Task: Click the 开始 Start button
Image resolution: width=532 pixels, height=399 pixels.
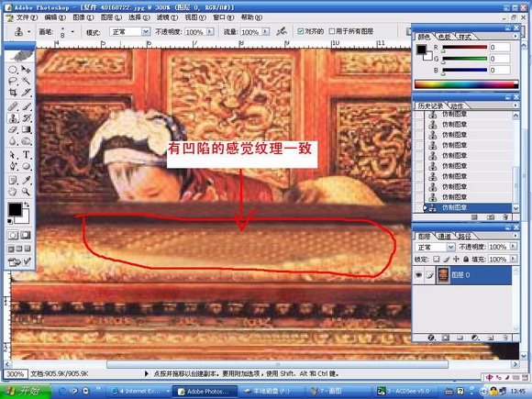Action: (x=26, y=391)
